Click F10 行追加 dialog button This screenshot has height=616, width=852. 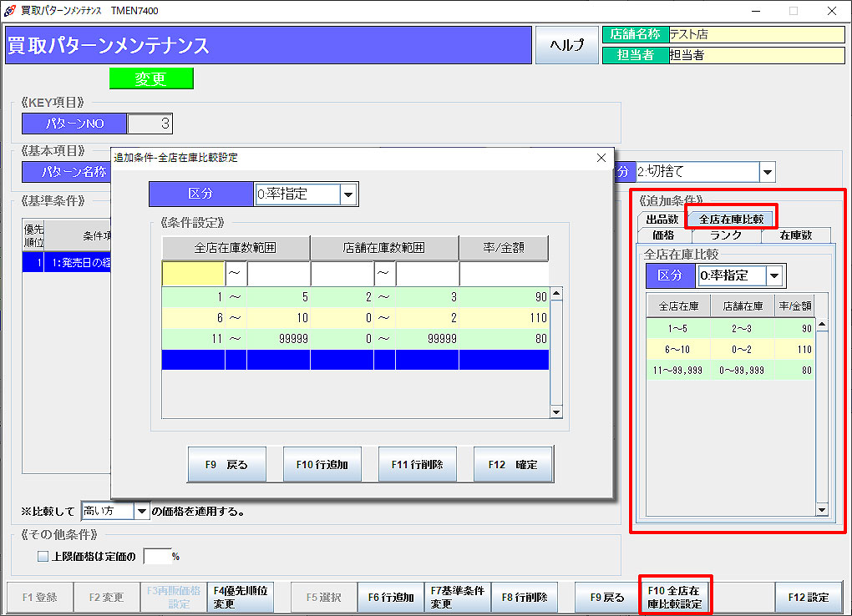[x=322, y=465]
